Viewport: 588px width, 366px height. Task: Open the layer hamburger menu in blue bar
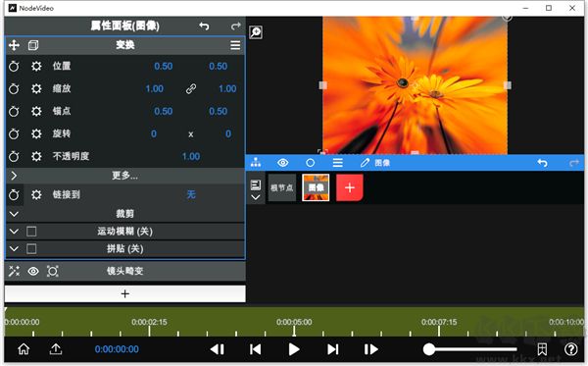[x=337, y=163]
